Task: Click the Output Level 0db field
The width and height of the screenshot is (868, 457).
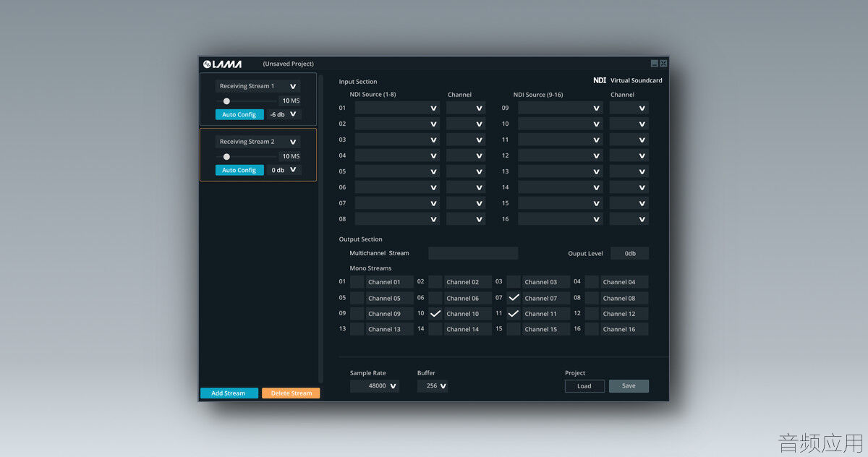Action: tap(630, 253)
